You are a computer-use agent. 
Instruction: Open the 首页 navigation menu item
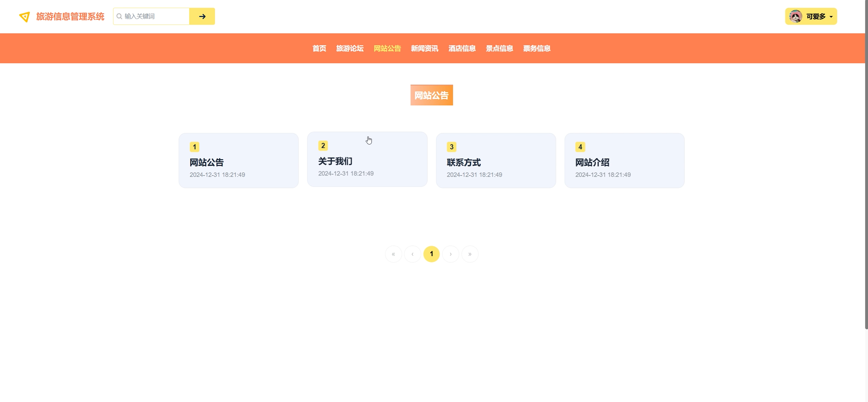click(x=319, y=49)
